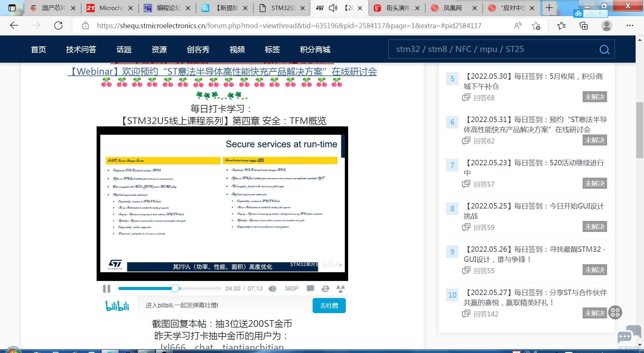Click the 回答59 reply icon
Viewport: 644px width, 353px height.
pyautogui.click(x=466, y=227)
